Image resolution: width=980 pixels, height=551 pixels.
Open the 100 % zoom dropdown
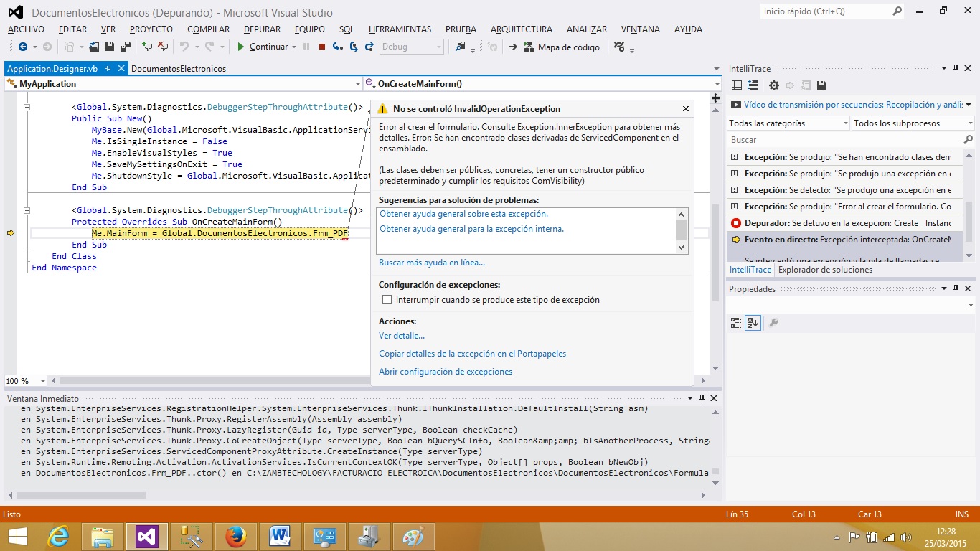coord(43,381)
